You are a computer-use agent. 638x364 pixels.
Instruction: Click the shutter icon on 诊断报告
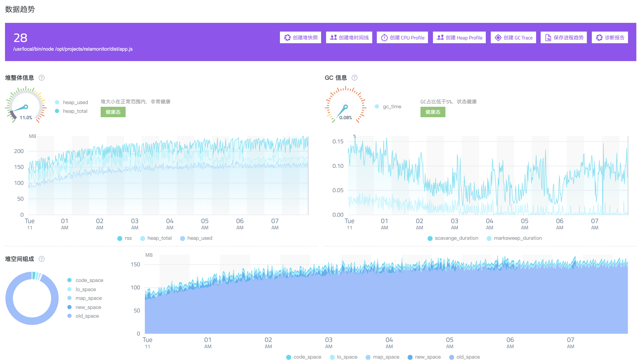pos(599,37)
